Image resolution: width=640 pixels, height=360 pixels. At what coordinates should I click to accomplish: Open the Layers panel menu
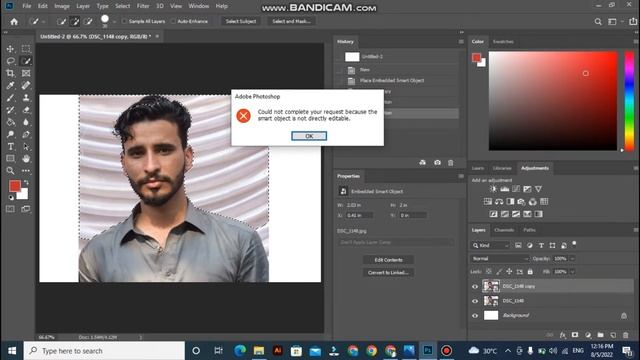[x=636, y=230]
